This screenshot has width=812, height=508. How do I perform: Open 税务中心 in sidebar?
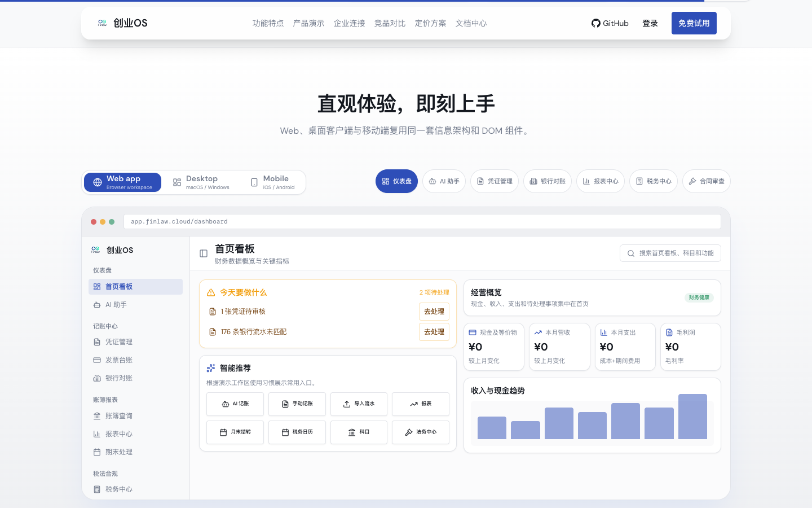click(135, 489)
